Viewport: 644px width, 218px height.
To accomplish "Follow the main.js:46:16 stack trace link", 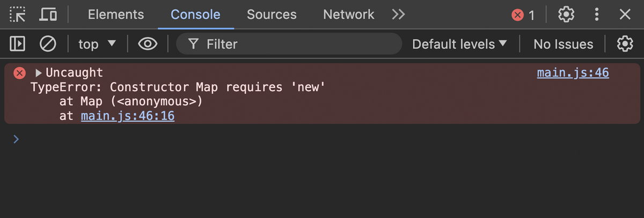I will point(128,116).
